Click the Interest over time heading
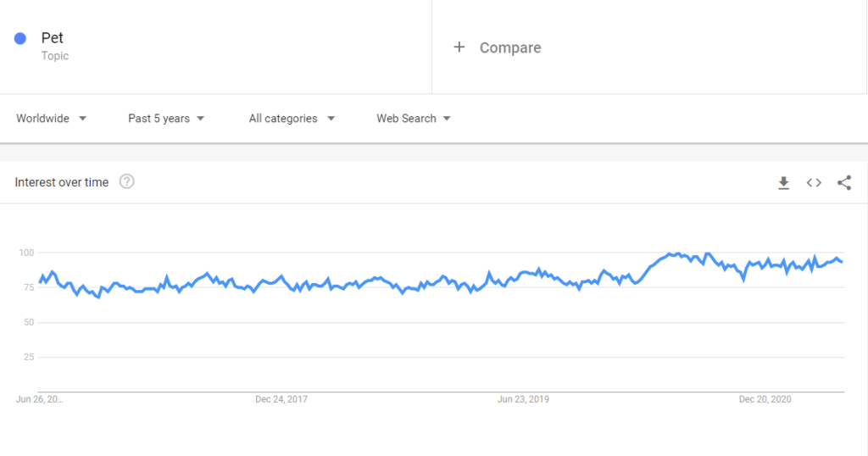 click(61, 182)
